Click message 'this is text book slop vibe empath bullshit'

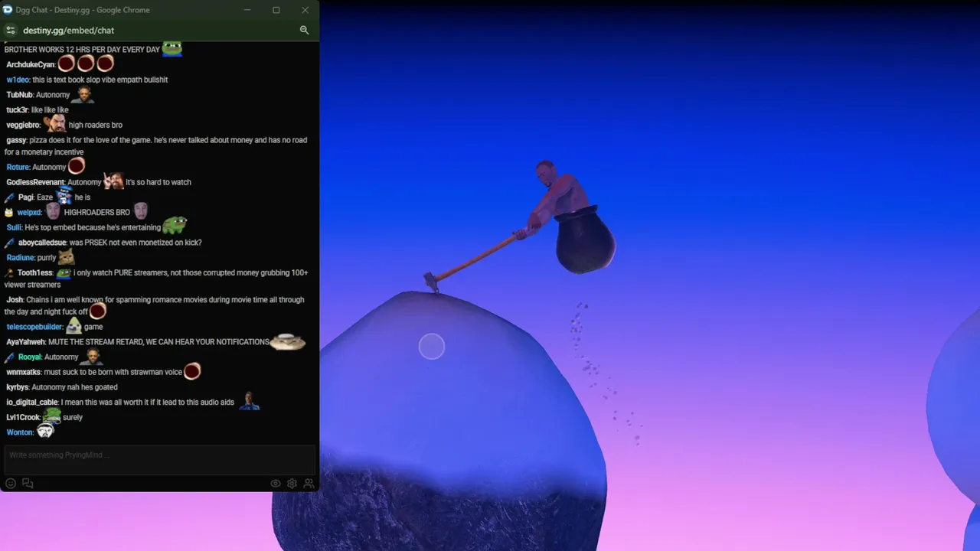coord(100,80)
